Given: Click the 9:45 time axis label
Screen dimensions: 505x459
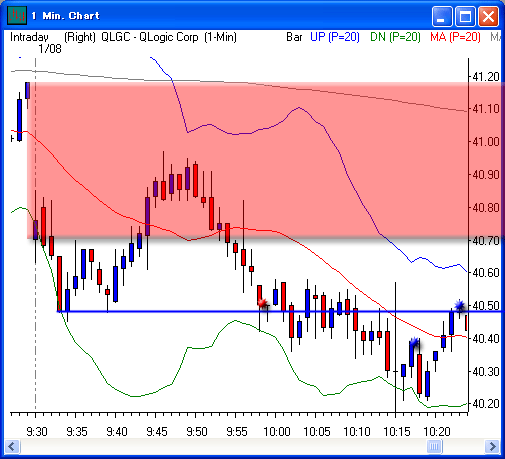Looking at the screenshot, I should click(x=157, y=432).
